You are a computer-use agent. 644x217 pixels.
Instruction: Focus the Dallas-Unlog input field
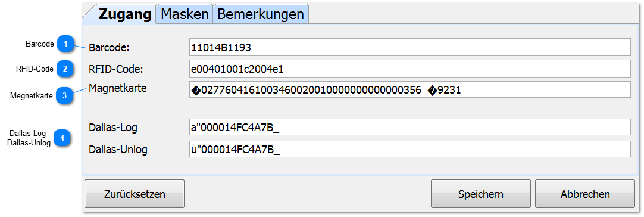409,149
